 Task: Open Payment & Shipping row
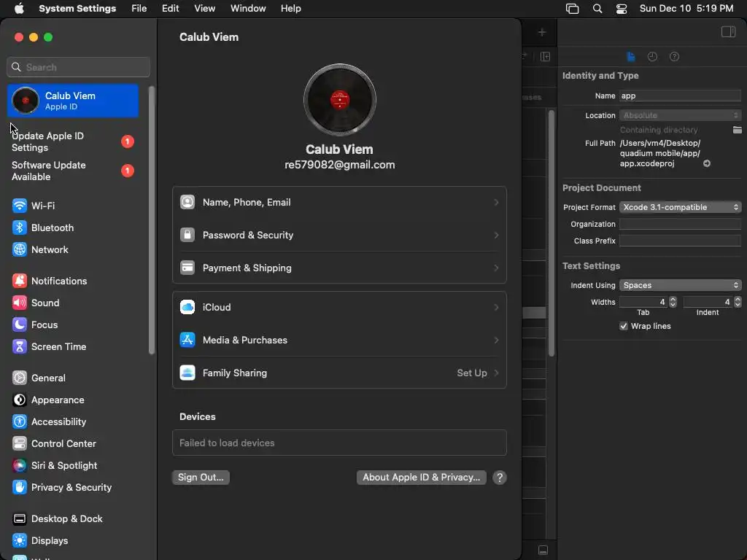339,268
